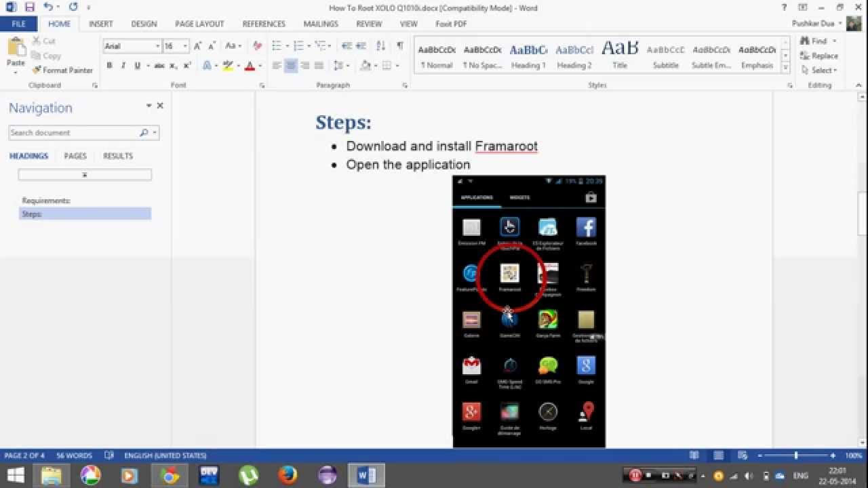
Task: Click the zoom slider handle
Action: click(x=796, y=455)
